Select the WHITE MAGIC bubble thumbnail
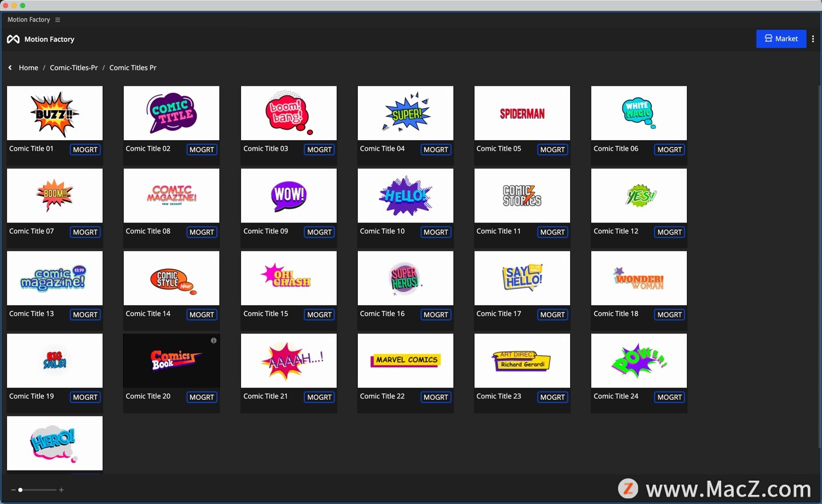The height and width of the screenshot is (504, 822). tap(639, 113)
